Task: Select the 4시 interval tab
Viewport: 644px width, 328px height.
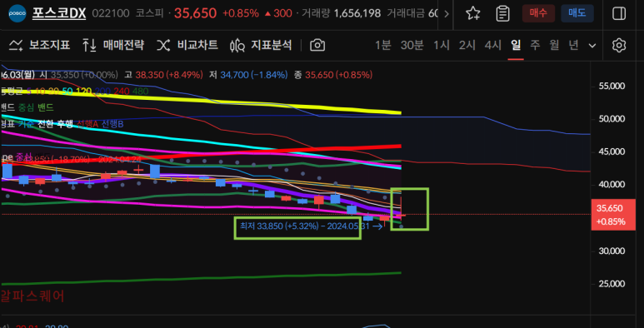Action: [x=493, y=45]
